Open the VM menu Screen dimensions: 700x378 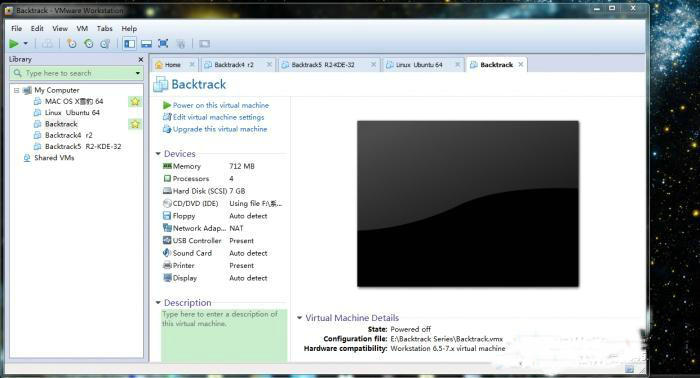[82, 29]
